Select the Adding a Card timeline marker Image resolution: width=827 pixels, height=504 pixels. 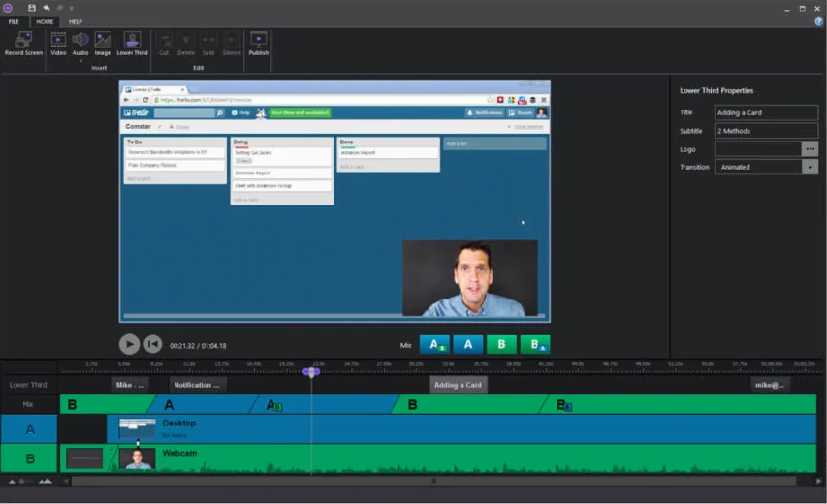coord(459,385)
